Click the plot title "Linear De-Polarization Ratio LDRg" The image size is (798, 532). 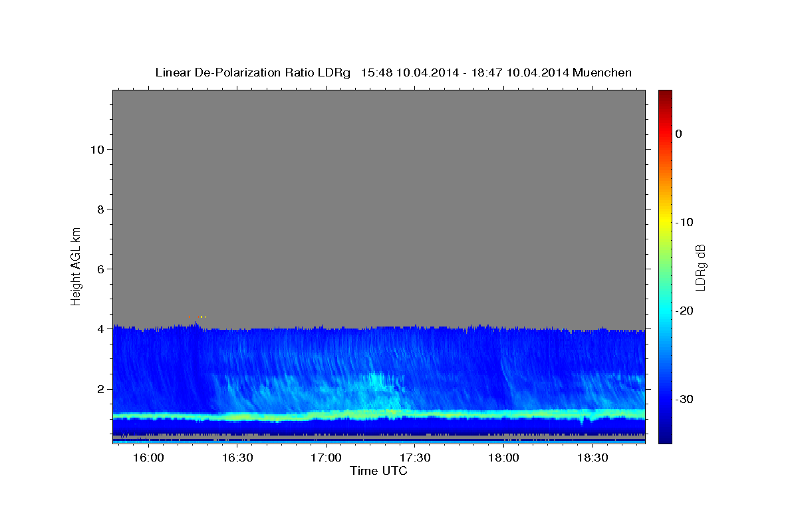click(x=252, y=72)
